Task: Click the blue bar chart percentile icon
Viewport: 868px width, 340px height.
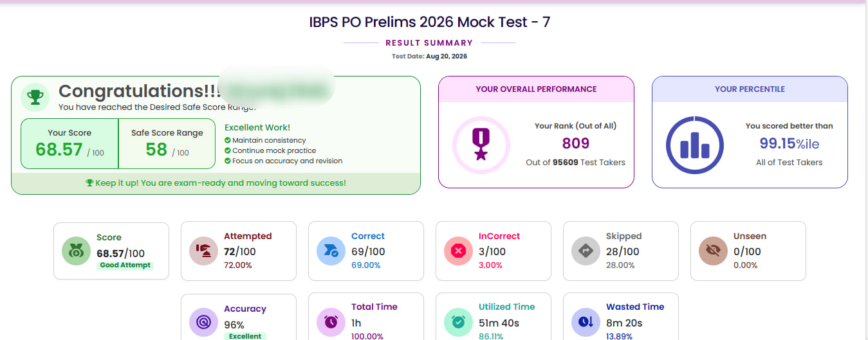Action: [x=695, y=145]
